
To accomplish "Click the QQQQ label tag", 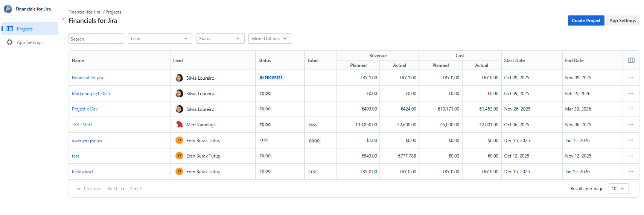I will pyautogui.click(x=314, y=141).
